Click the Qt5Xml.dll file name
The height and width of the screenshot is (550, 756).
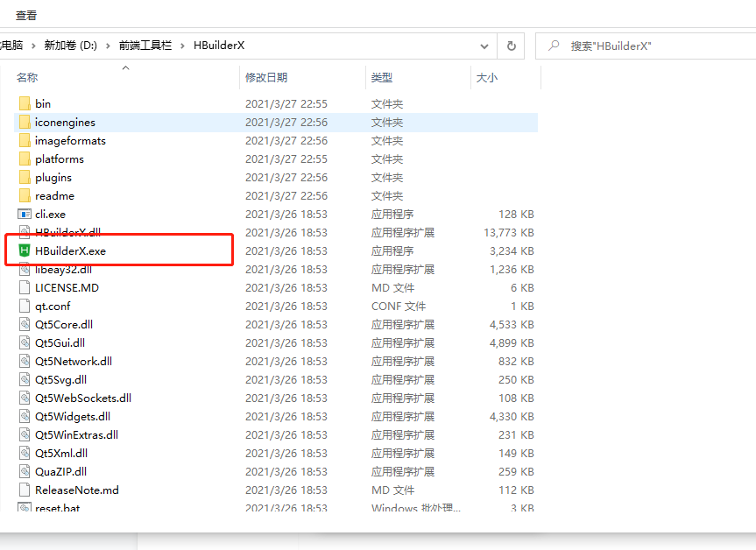tap(61, 453)
